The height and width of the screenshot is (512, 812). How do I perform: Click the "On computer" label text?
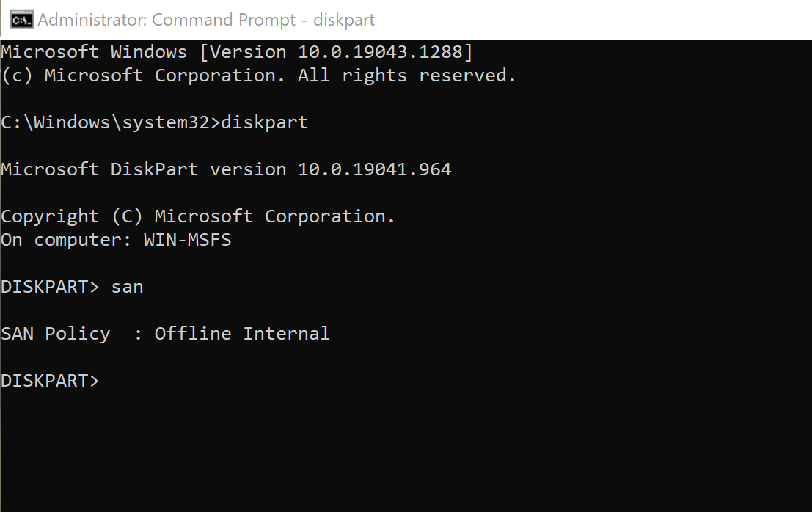(67, 240)
